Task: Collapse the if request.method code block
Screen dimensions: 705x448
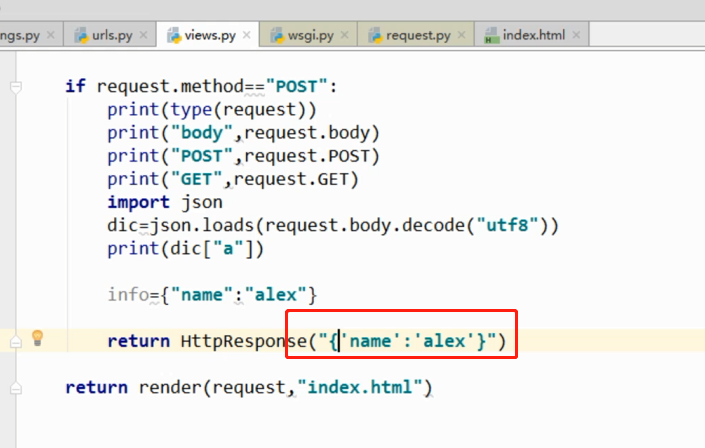Action: point(16,87)
